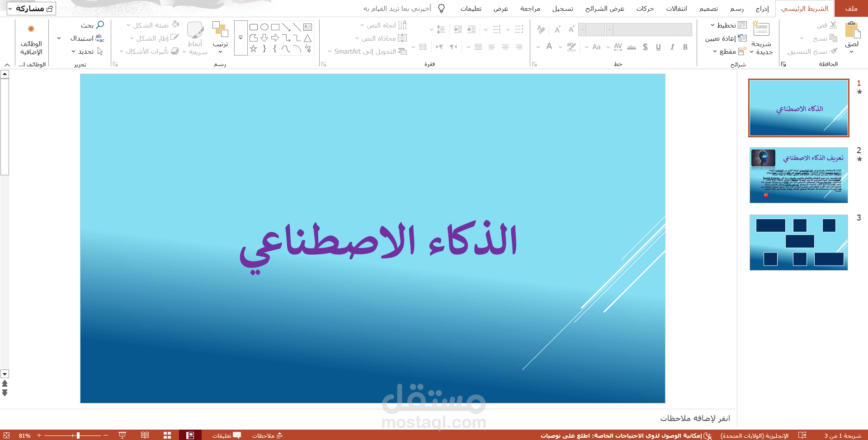This screenshot has width=868, height=440.
Task: Toggle Bold formatting (B)
Action: (685, 47)
